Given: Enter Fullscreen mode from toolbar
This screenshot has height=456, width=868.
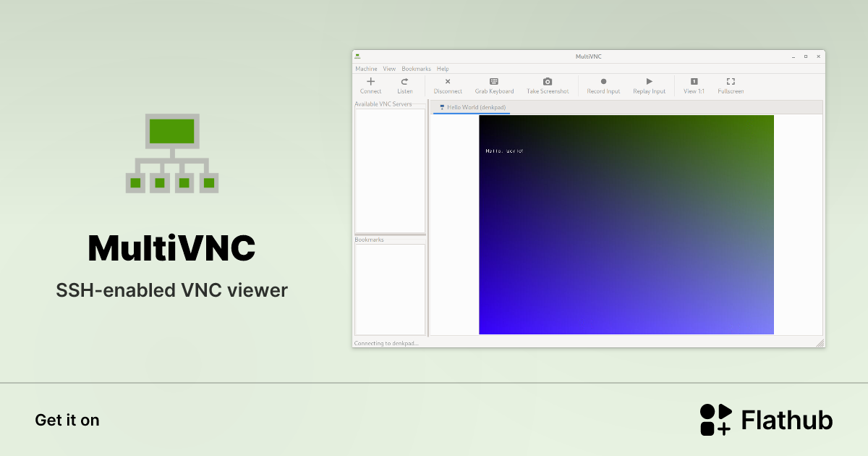Looking at the screenshot, I should (x=731, y=82).
